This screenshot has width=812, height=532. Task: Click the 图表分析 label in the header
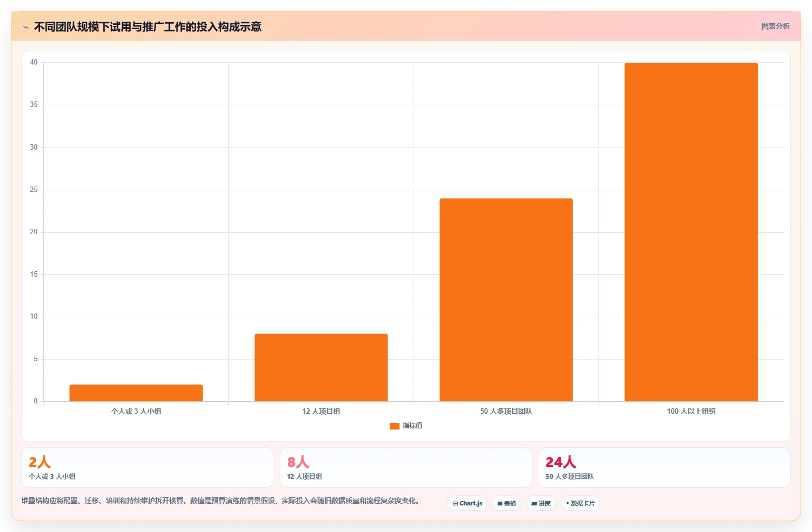tap(775, 26)
